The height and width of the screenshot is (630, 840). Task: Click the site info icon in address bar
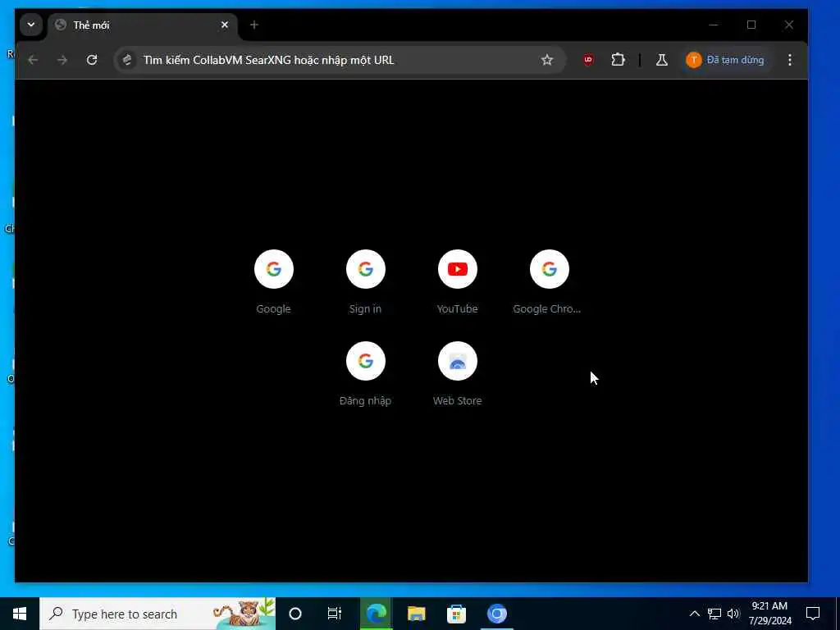pos(127,60)
